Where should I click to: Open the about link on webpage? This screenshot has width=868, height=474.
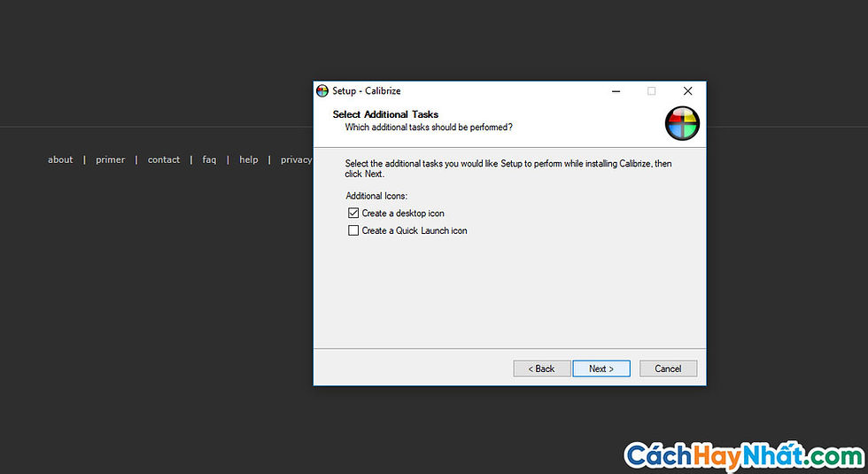click(60, 159)
